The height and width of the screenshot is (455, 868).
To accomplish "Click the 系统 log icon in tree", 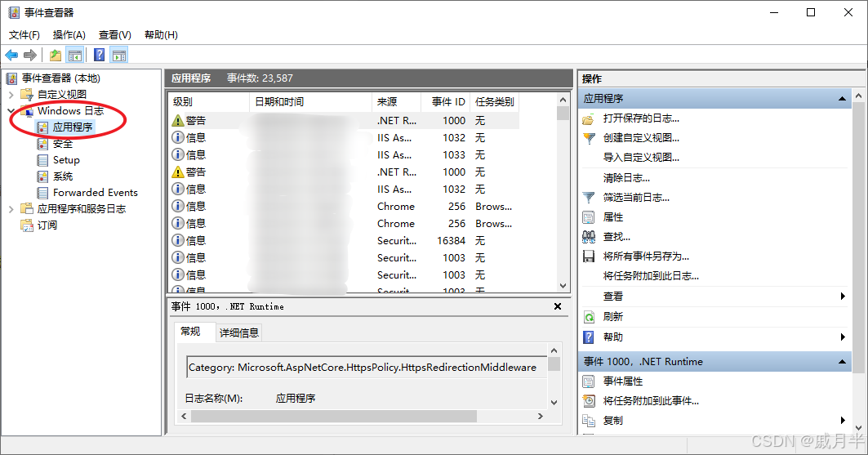I will tap(42, 176).
